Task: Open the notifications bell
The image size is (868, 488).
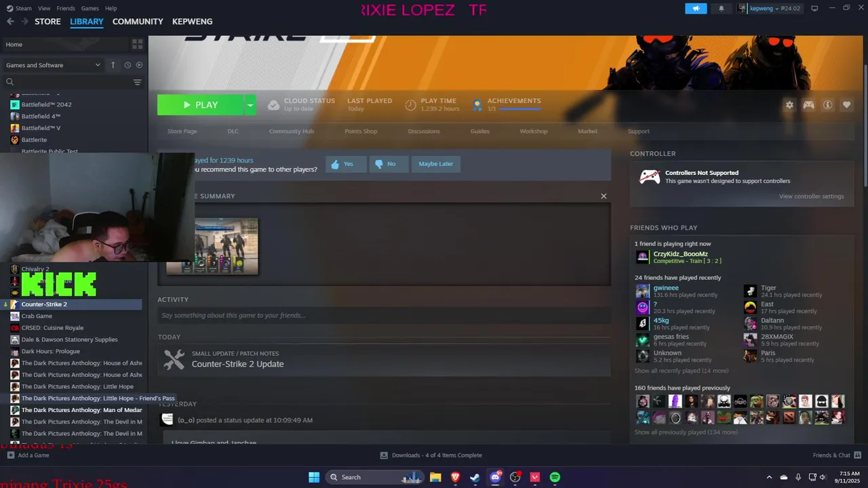Action: 721,8
